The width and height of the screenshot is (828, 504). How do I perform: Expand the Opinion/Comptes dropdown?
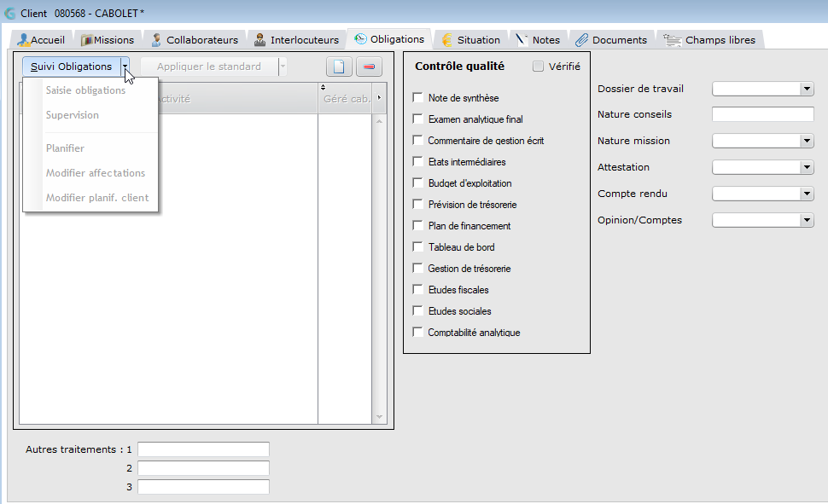[807, 220]
